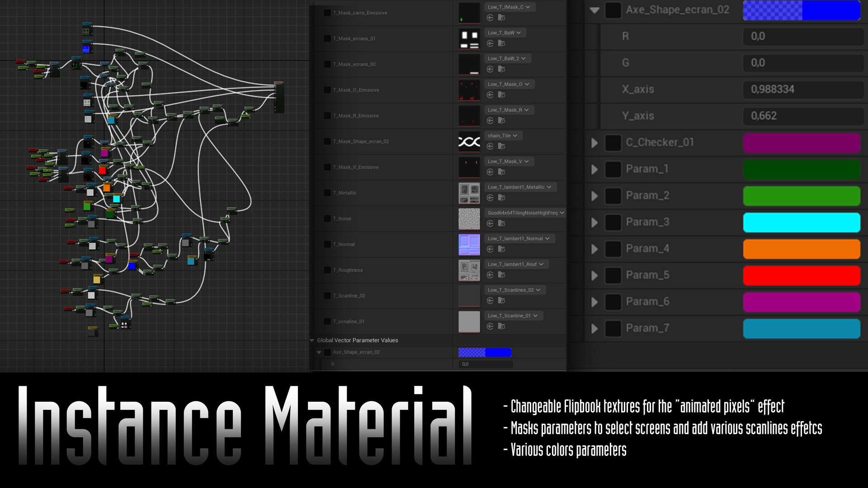868x488 pixels.
Task: Enable the T_Mask_O_Emissive override checkbox
Action: coord(327,90)
